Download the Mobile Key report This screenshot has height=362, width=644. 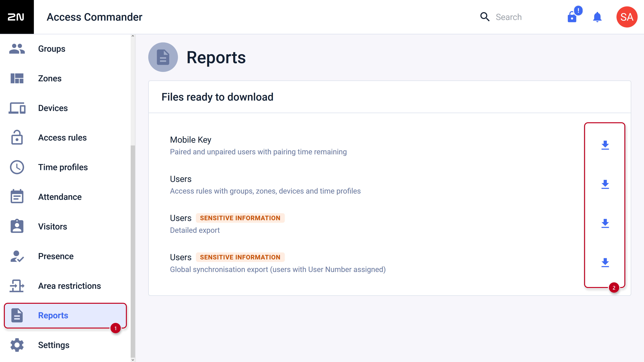click(x=605, y=145)
